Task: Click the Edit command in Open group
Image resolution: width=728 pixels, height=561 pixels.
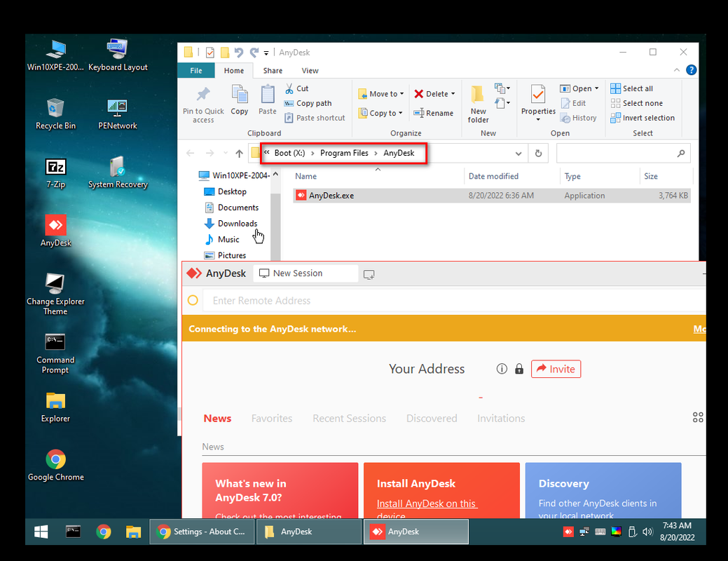Action: (x=573, y=103)
